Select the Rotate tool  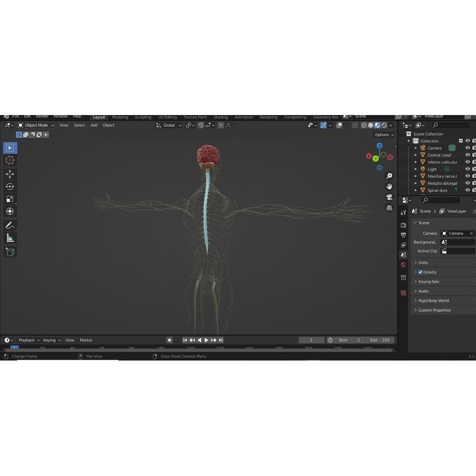(10, 186)
